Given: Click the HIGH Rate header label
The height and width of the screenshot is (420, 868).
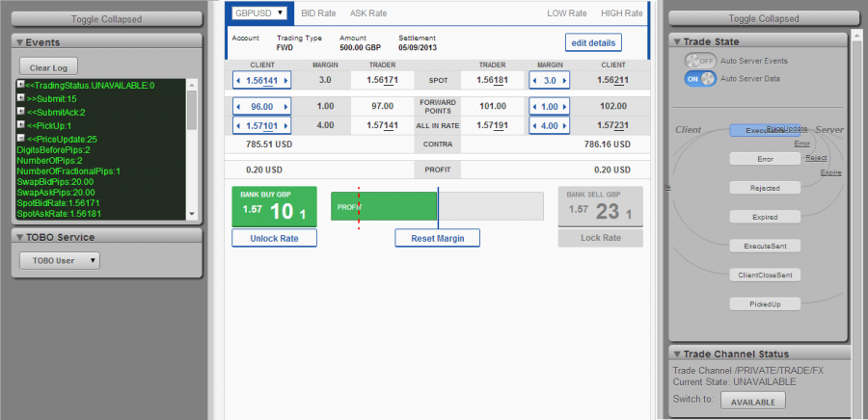Looking at the screenshot, I should pyautogui.click(x=622, y=13).
